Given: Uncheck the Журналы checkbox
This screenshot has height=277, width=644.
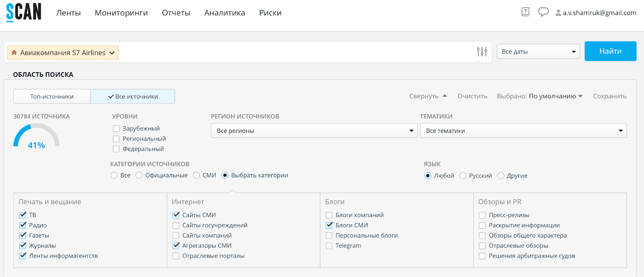Looking at the screenshot, I should coord(23,246).
